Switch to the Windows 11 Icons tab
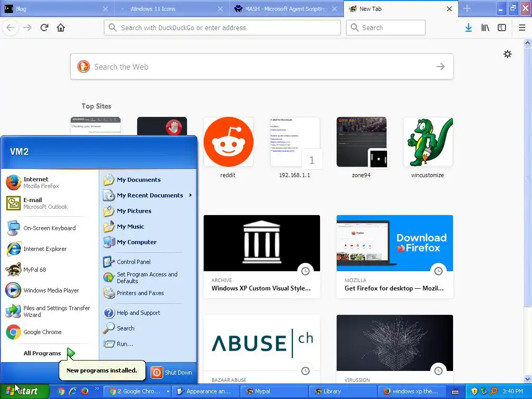 pos(171,9)
